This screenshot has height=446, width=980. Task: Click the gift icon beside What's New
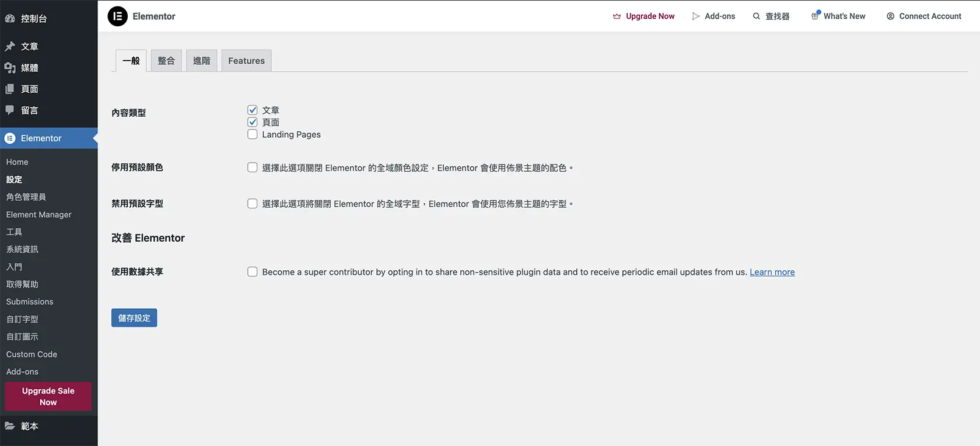[x=815, y=16]
